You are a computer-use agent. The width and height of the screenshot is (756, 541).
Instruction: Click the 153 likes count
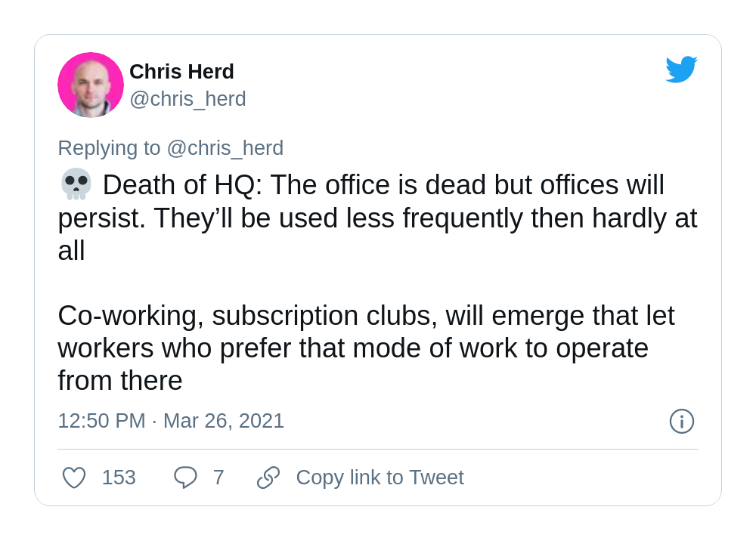click(119, 478)
